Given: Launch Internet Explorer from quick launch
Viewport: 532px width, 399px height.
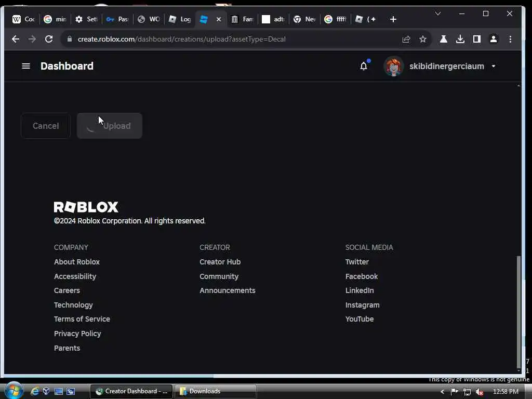Looking at the screenshot, I should [x=35, y=391].
